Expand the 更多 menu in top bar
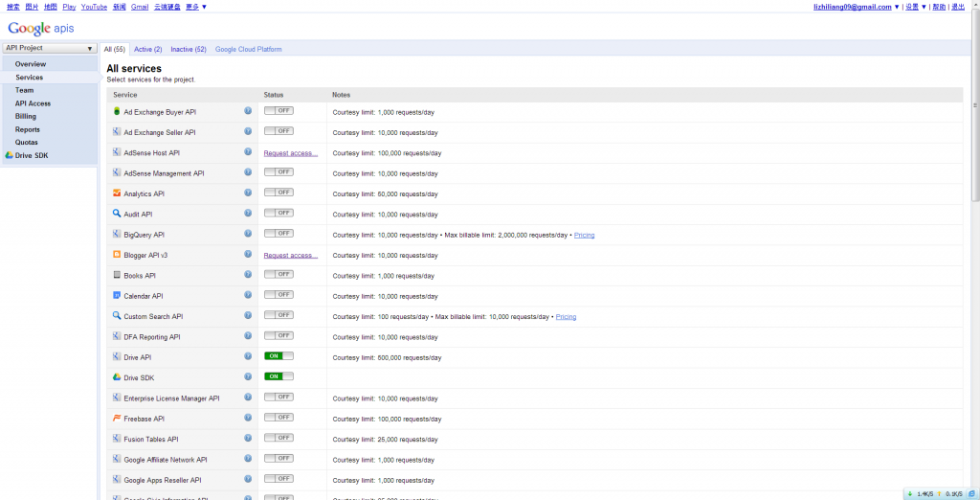The height and width of the screenshot is (500, 980). tap(196, 7)
